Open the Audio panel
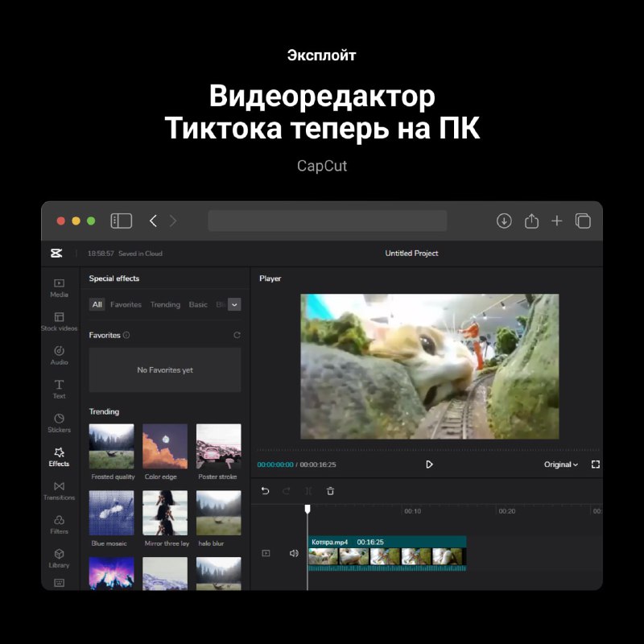This screenshot has height=644, width=644. pos(59,355)
